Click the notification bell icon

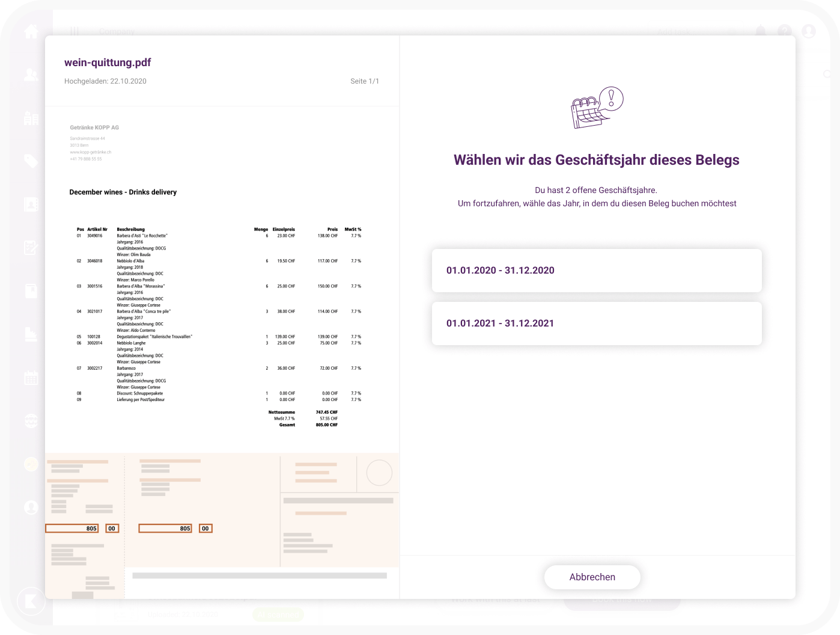[761, 31]
